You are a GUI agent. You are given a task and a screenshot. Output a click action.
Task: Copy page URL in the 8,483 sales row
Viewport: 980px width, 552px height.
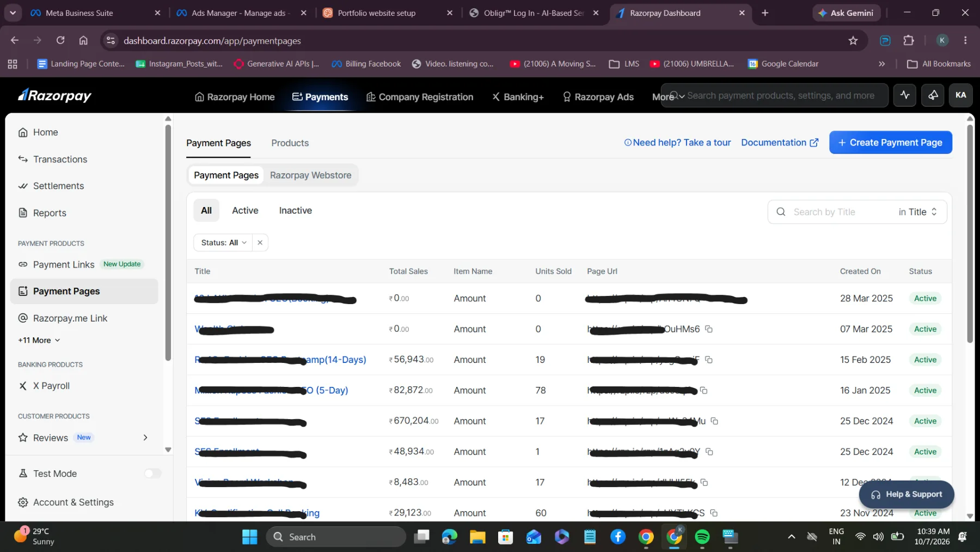tap(704, 482)
